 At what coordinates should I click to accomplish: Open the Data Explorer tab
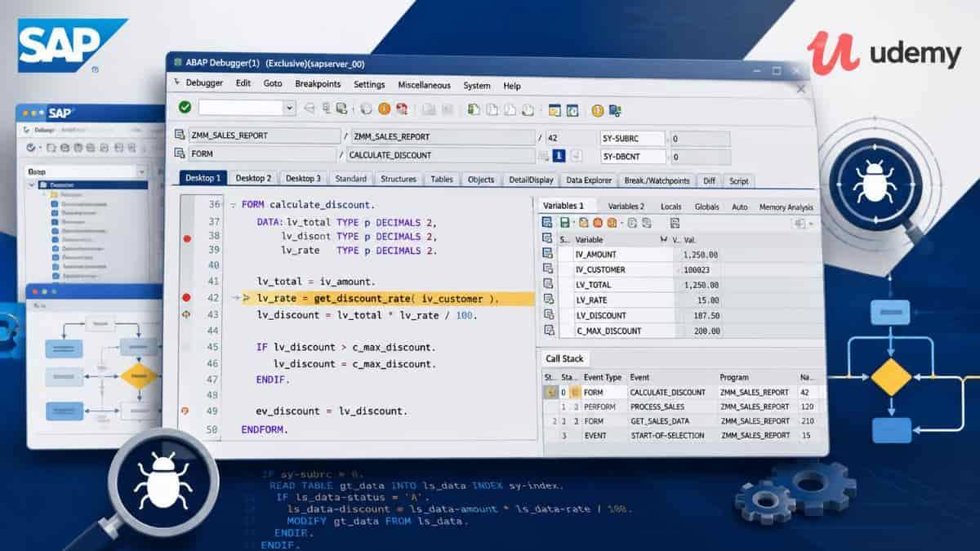tap(589, 180)
